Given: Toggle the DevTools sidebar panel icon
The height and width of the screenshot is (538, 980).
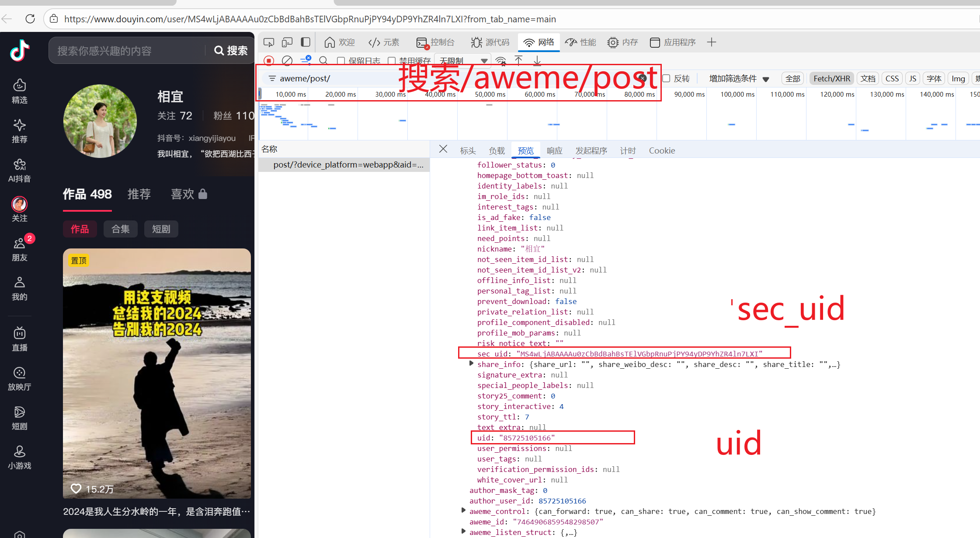Looking at the screenshot, I should click(306, 42).
